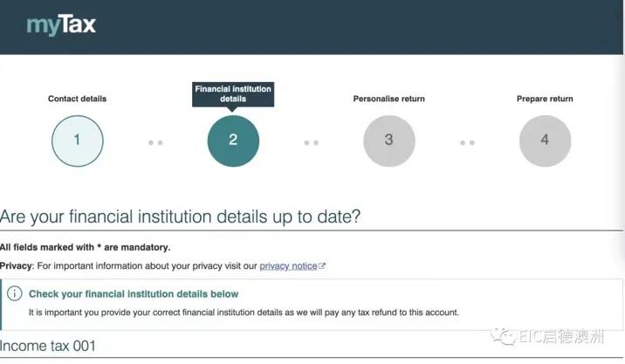Expand the Income tax 001 section

[48, 347]
